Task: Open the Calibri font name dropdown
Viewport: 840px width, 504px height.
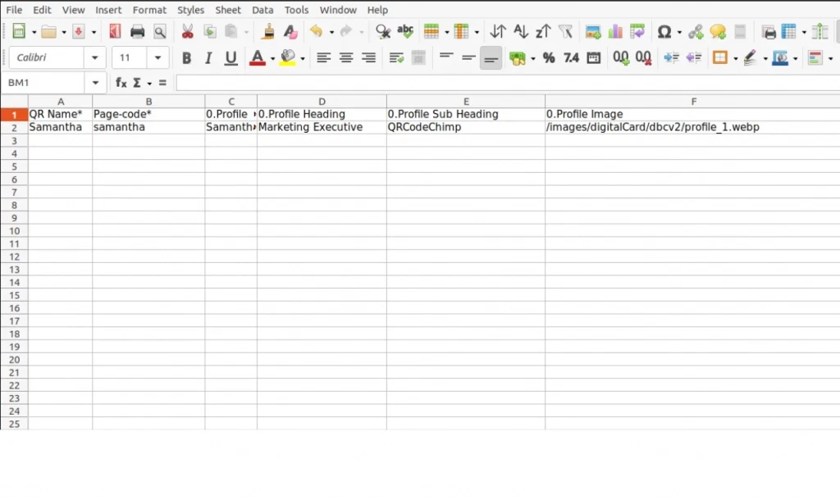Action: coord(95,58)
